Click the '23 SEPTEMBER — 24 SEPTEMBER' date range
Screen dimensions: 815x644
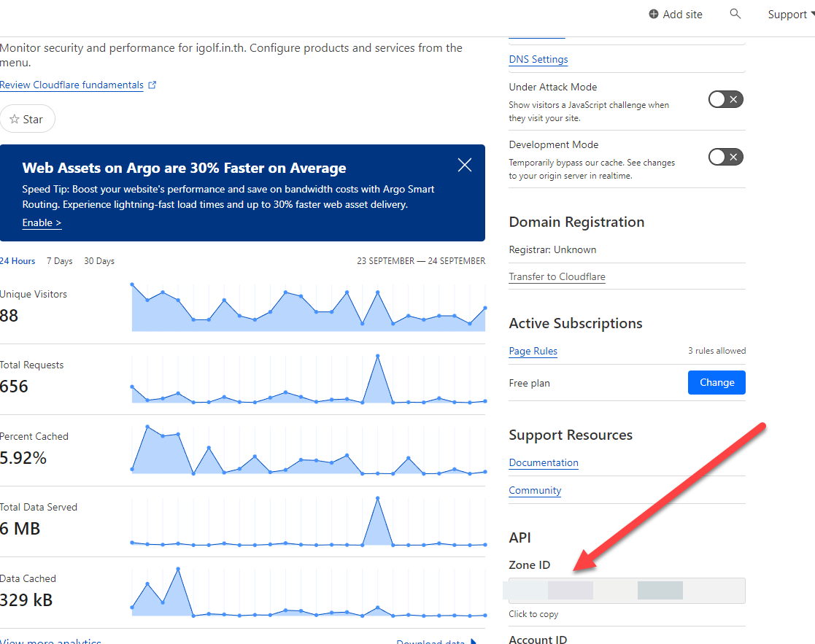pos(421,260)
